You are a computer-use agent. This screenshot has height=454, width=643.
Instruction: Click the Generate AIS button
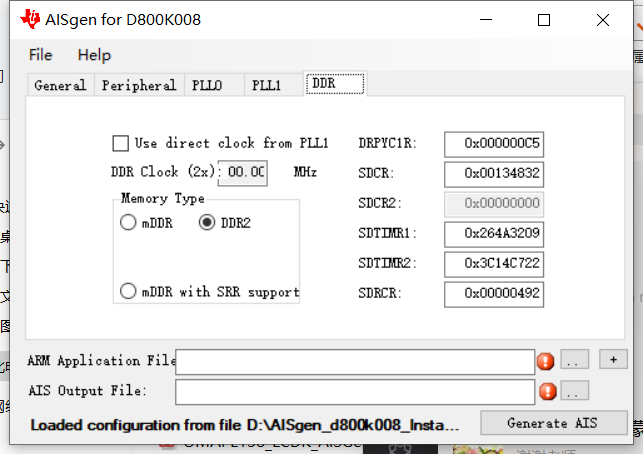[554, 422]
